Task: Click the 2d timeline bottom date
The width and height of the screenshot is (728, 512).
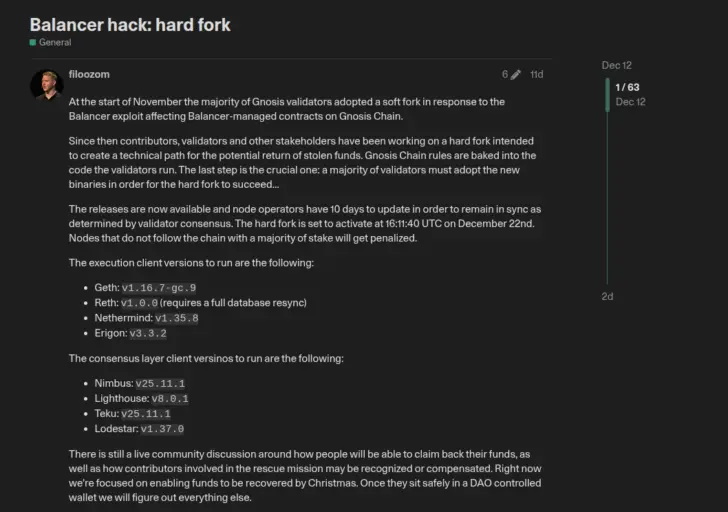Action: 607,296
